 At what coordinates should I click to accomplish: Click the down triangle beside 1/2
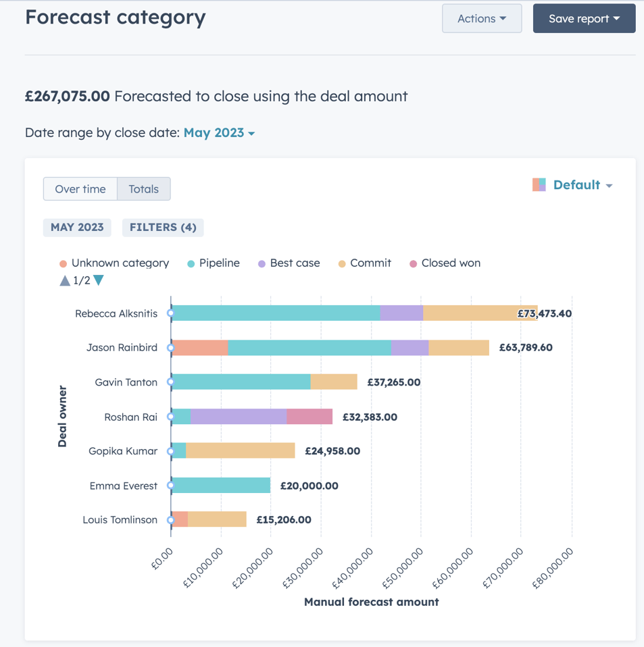coord(99,279)
